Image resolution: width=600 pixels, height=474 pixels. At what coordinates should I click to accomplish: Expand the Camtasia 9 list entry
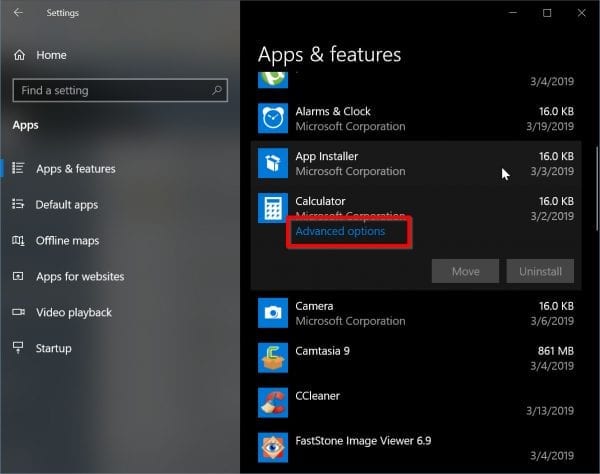click(x=420, y=357)
